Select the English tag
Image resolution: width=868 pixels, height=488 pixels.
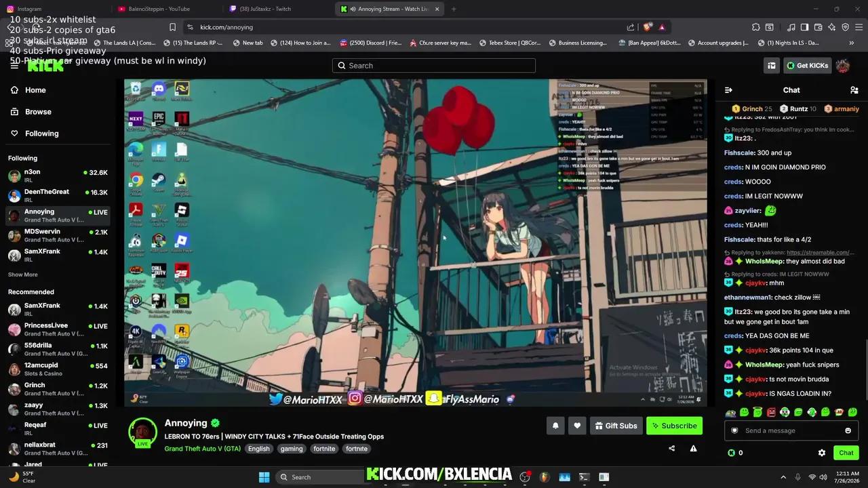tap(258, 449)
